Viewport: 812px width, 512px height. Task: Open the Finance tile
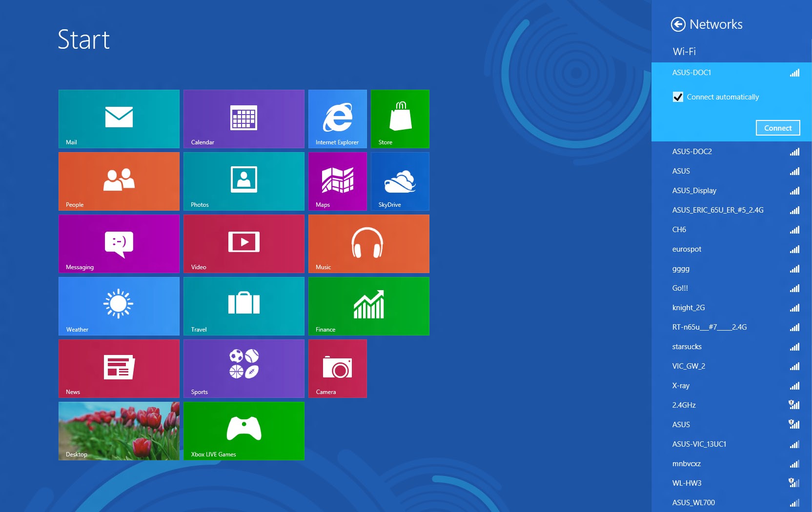369,306
